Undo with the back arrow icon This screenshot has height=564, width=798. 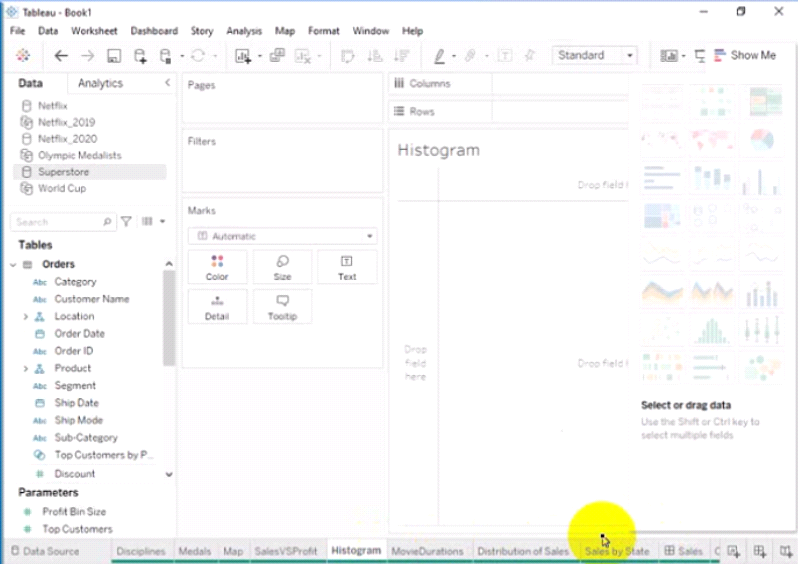click(x=61, y=55)
